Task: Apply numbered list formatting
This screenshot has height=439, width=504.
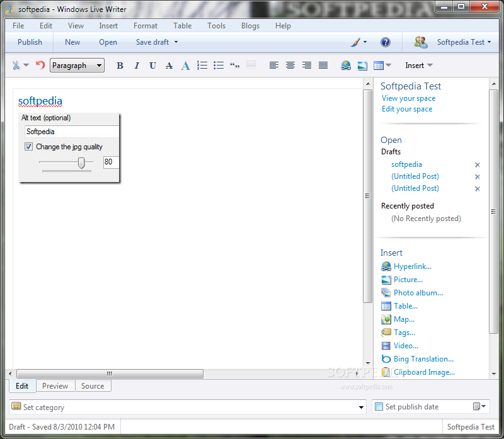Action: click(x=202, y=66)
